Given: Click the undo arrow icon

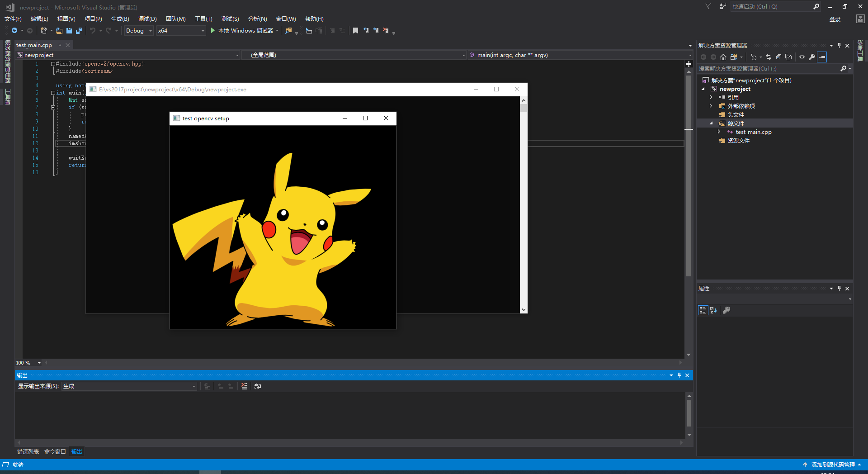Looking at the screenshot, I should tap(93, 31).
